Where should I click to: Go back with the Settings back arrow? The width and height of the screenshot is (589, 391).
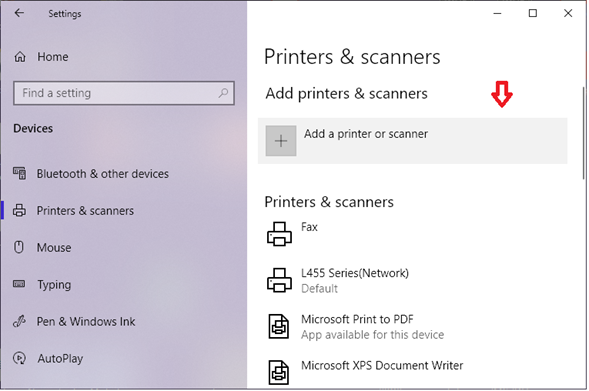tap(19, 13)
